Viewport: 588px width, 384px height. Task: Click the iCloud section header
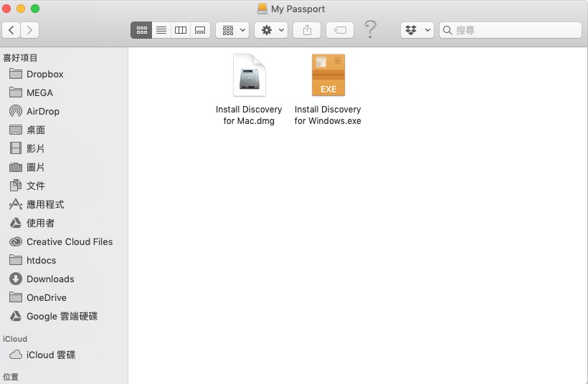(x=15, y=339)
